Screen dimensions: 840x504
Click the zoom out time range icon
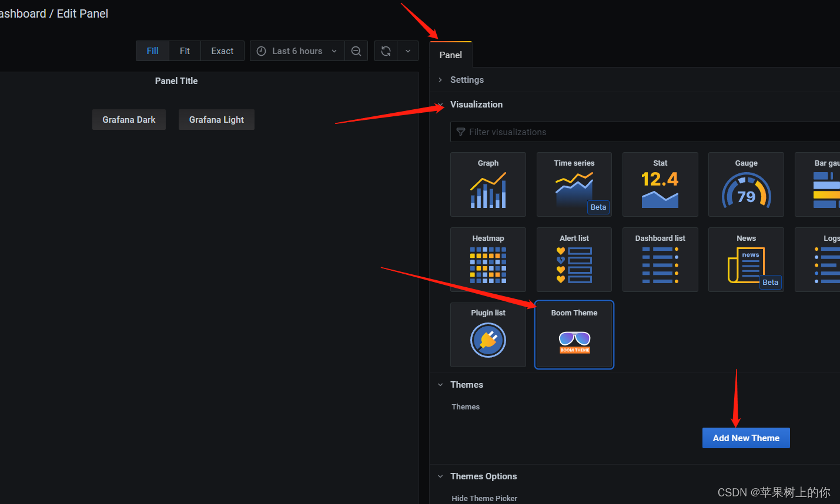pyautogui.click(x=356, y=51)
